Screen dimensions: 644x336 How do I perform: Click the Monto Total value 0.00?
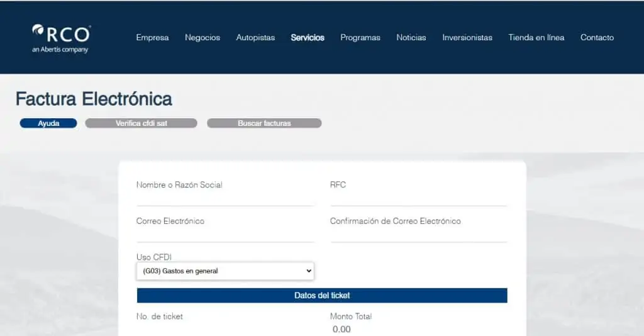tap(341, 329)
